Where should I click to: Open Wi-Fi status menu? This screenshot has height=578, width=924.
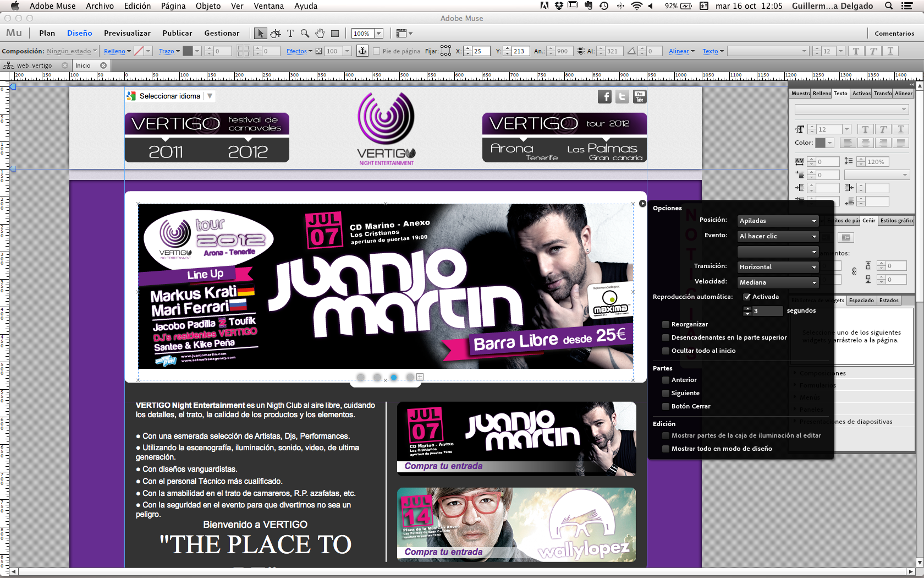pos(636,6)
